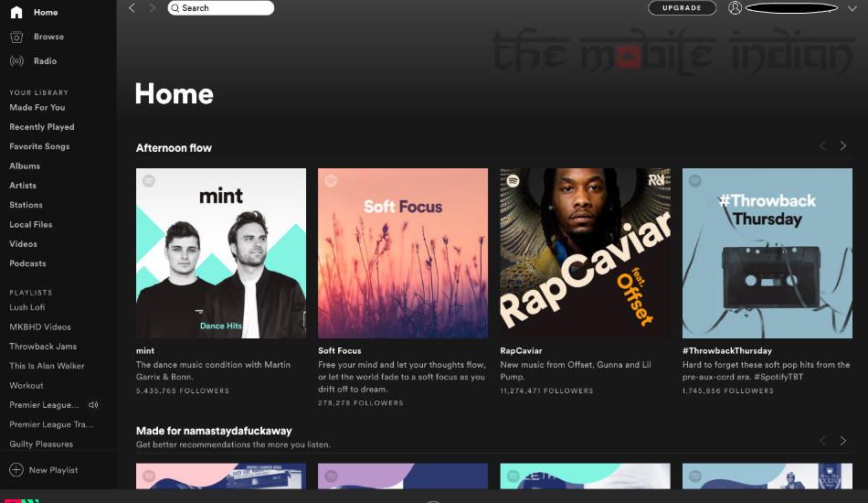The height and width of the screenshot is (503, 868).
Task: Select This Is Alan Walker playlist
Action: tap(47, 366)
